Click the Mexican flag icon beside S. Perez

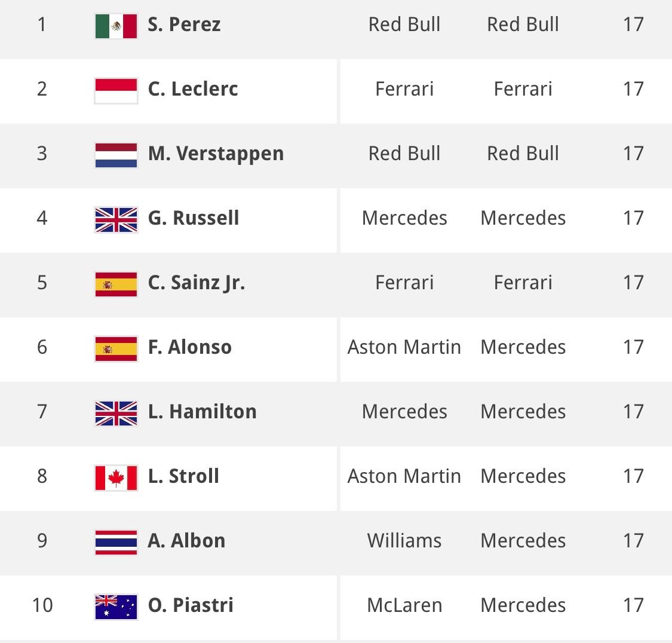116,26
